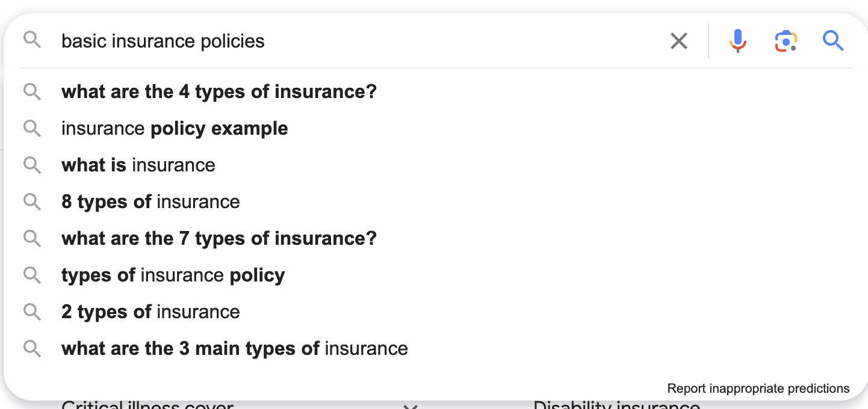Choose "what are the 7 types of insurance?"
Screen dimensions: 868x409
point(219,239)
